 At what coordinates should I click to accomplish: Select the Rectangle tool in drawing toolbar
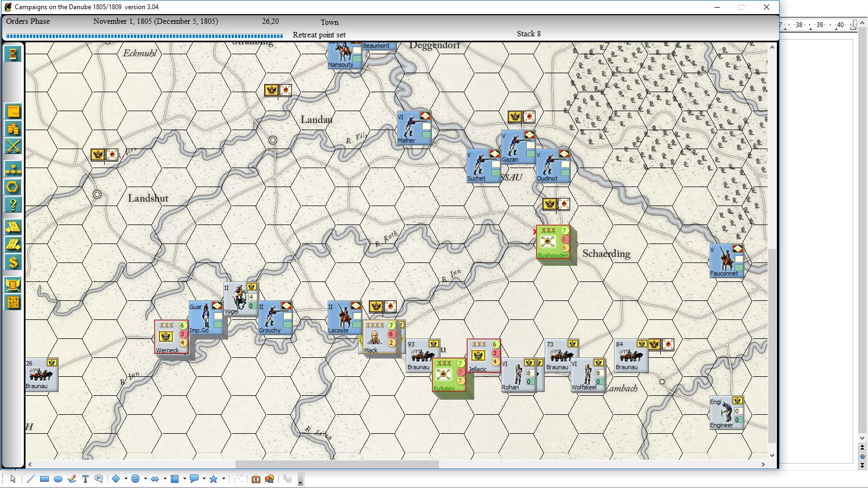click(44, 479)
